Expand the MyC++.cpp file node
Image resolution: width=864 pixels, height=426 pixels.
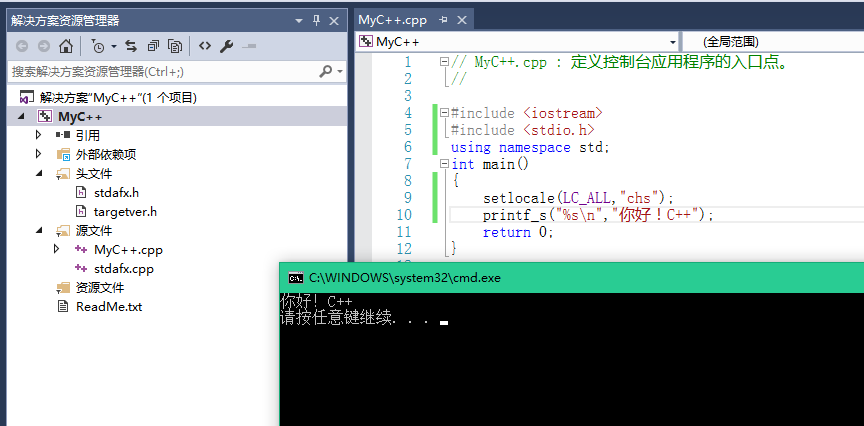[x=56, y=249]
